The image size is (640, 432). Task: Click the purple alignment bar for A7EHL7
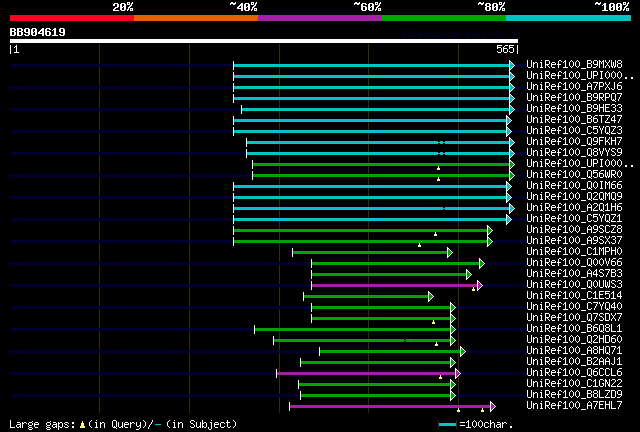[x=390, y=407]
